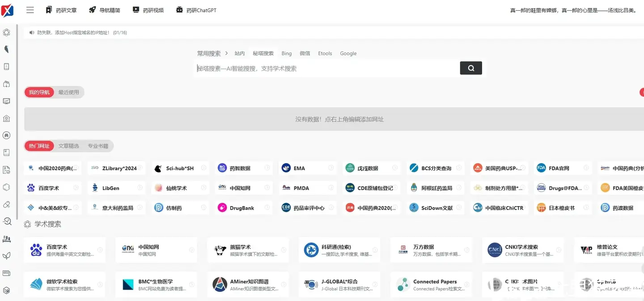Switch search engine to Google
Screen dimensions: 644x301
(x=348, y=53)
